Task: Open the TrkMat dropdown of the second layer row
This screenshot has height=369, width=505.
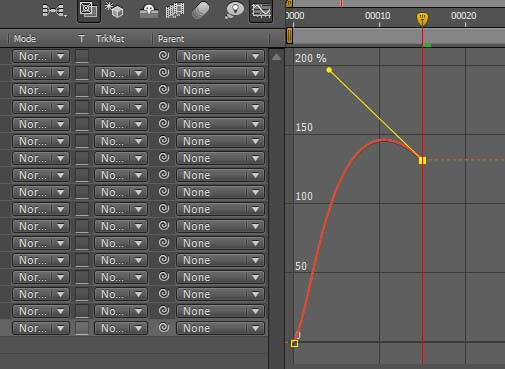Action: 121,73
